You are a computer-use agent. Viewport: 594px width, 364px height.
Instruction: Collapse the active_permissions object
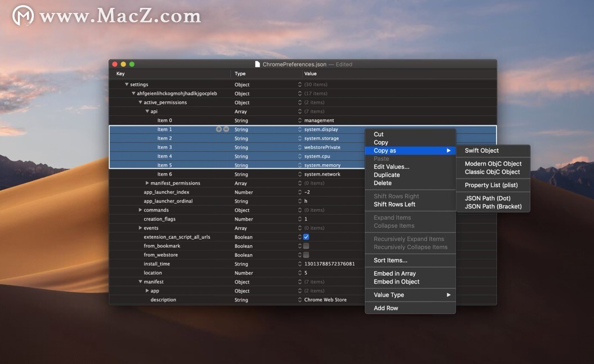tap(140, 102)
